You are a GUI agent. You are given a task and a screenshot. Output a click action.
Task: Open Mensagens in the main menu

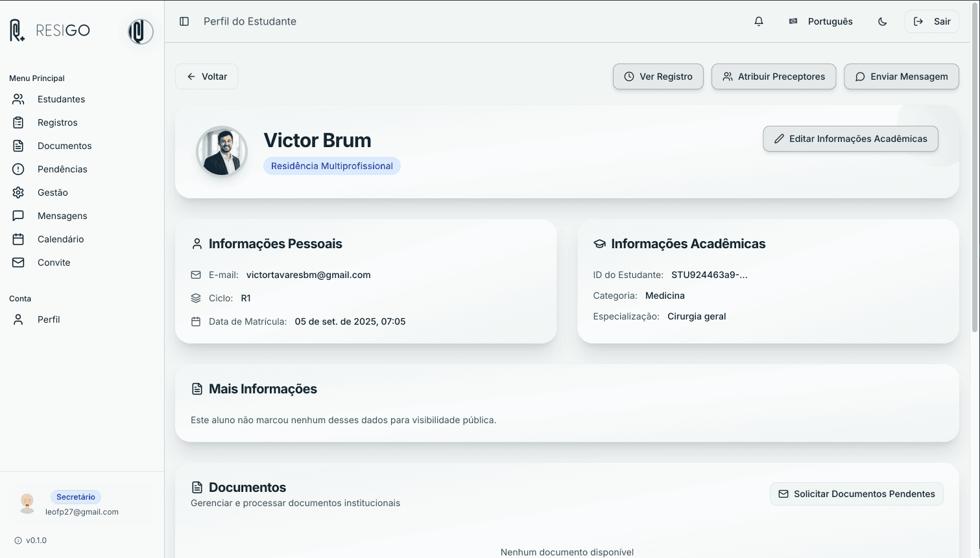click(62, 216)
